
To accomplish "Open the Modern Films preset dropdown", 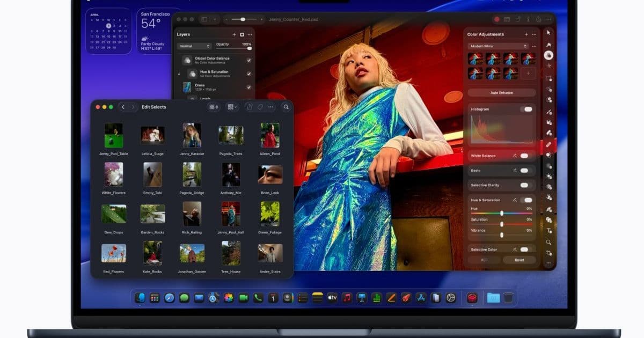I will (x=497, y=46).
